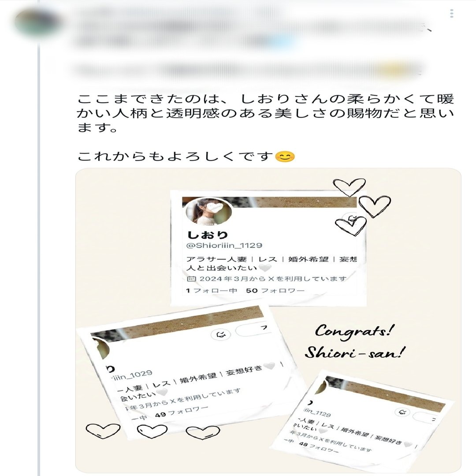Click the white heart emoji after 人と出会いたい
Screen dimensions: 476x476
[265, 268]
